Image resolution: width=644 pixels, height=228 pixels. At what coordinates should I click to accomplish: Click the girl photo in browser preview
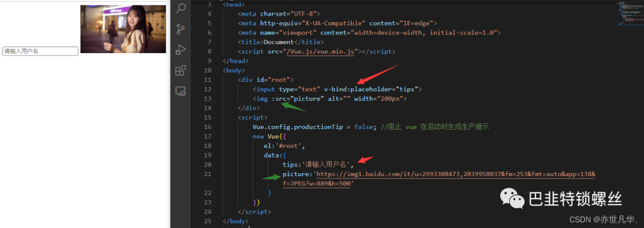point(123,29)
